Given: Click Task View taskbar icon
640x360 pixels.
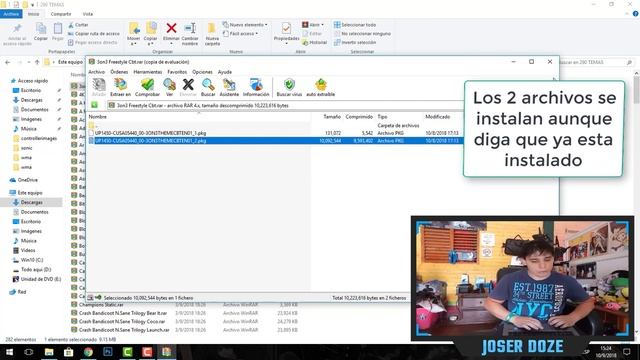Looking at the screenshot, I should point(29,352).
